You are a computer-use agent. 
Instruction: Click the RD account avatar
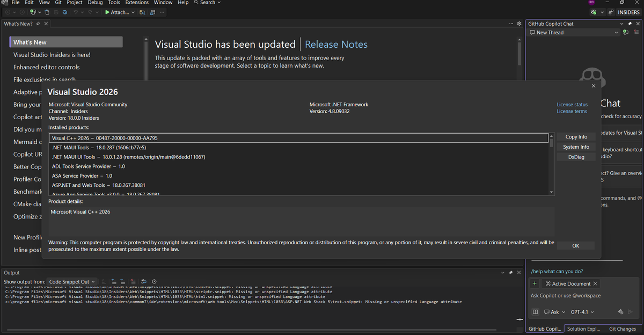click(592, 3)
